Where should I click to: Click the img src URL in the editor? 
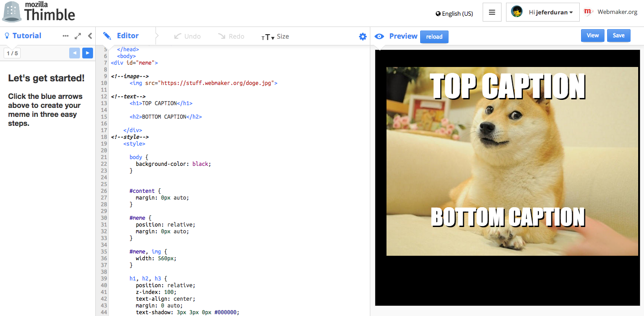pyautogui.click(x=218, y=83)
